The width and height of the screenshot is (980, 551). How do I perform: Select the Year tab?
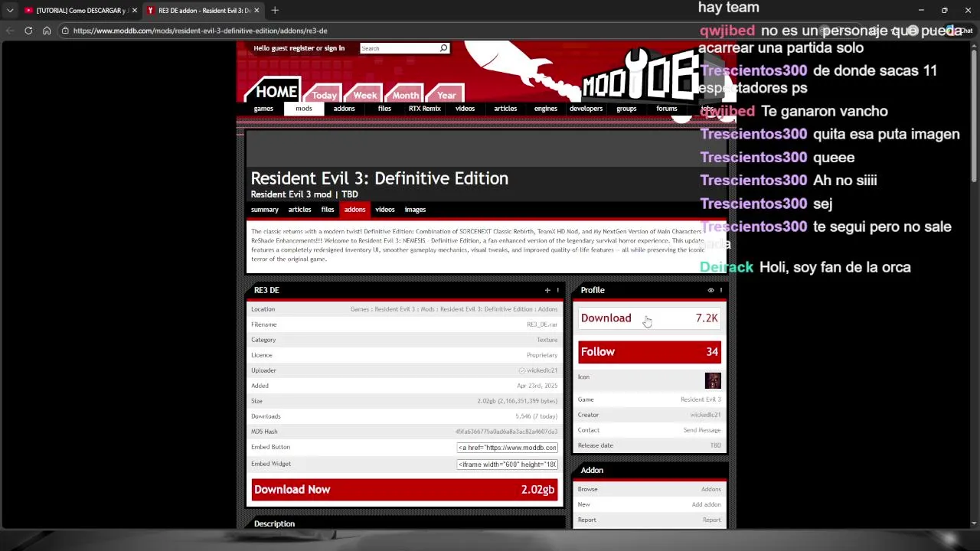[x=446, y=95]
